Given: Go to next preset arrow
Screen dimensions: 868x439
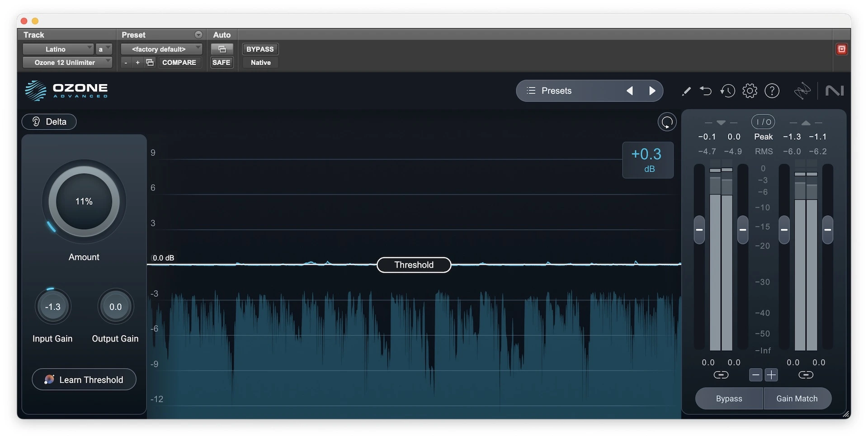Looking at the screenshot, I should click(x=652, y=91).
